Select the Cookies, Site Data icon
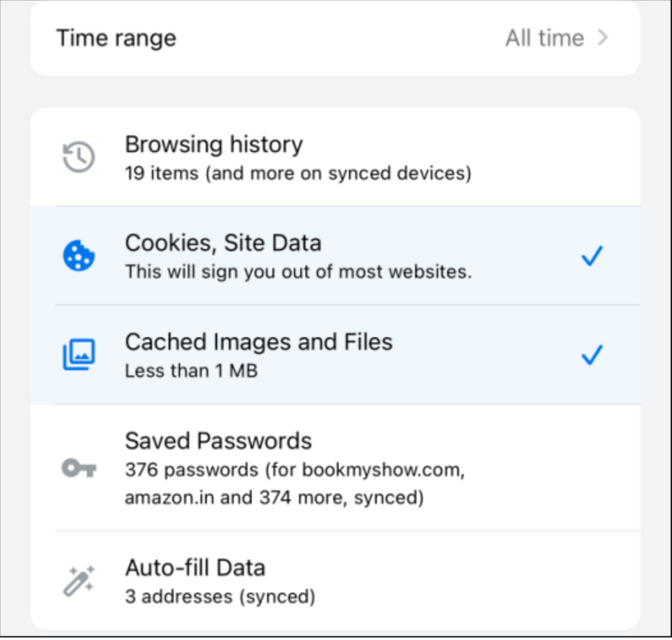Viewport: 672px width, 640px height. (78, 254)
